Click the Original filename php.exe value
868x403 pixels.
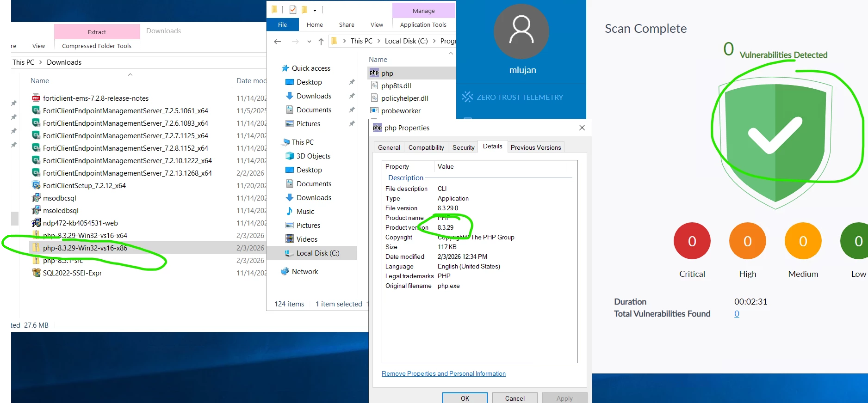coord(449,286)
